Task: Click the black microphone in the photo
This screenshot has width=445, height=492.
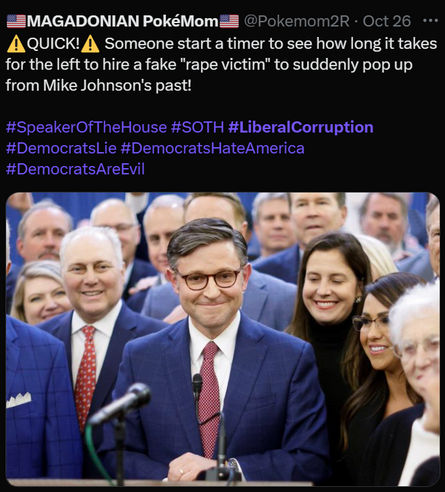Action: point(120,404)
